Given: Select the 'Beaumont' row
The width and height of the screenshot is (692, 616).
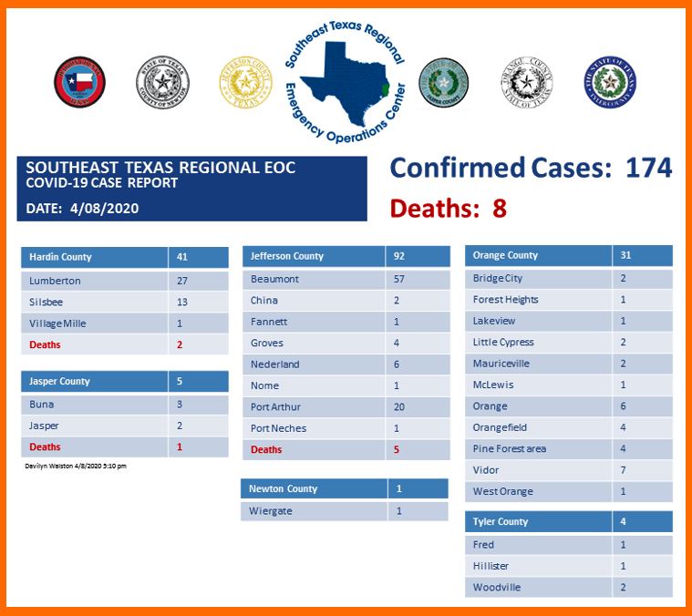Looking at the screenshot, I should [346, 279].
